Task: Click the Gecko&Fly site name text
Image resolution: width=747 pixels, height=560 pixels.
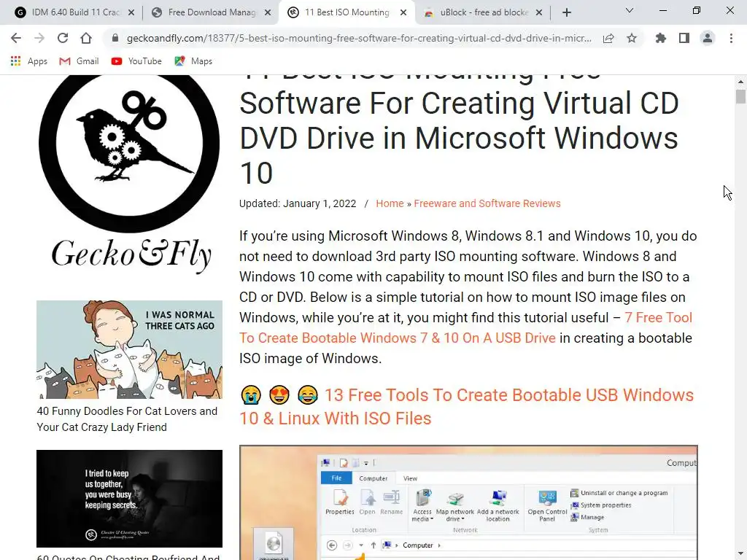Action: [131, 254]
